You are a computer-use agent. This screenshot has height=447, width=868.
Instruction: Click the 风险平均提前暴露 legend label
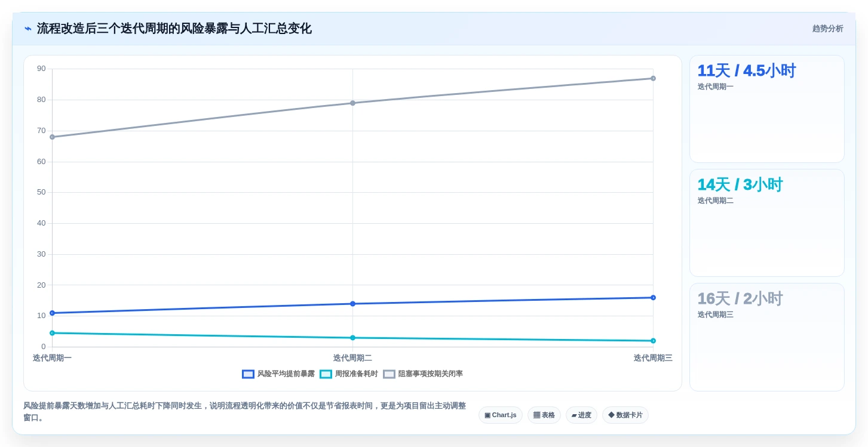tap(286, 374)
